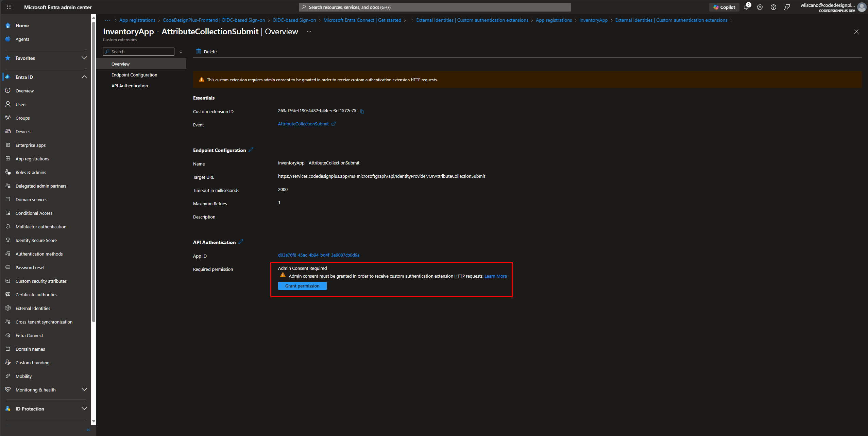Edit Endpoint Configuration pencil icon

pos(251,150)
